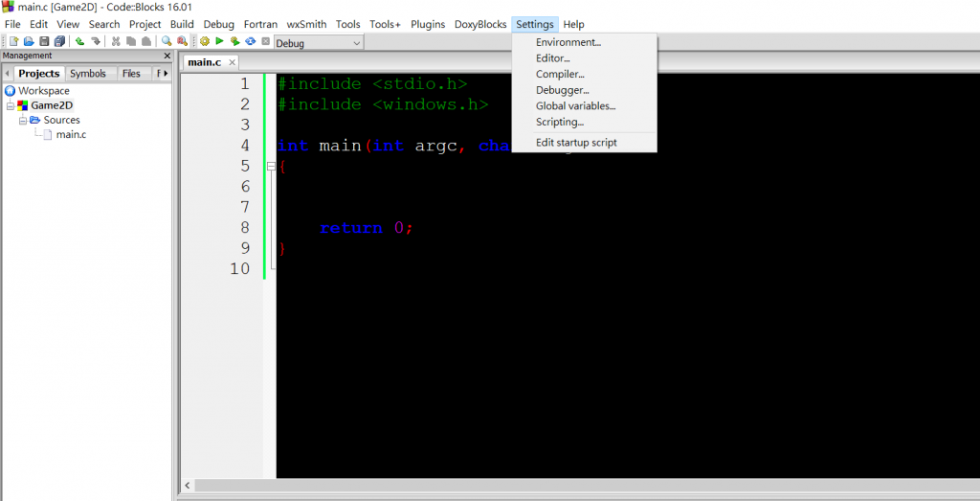Close the Management panel
Screen dimensions: 980x501
coord(167,56)
